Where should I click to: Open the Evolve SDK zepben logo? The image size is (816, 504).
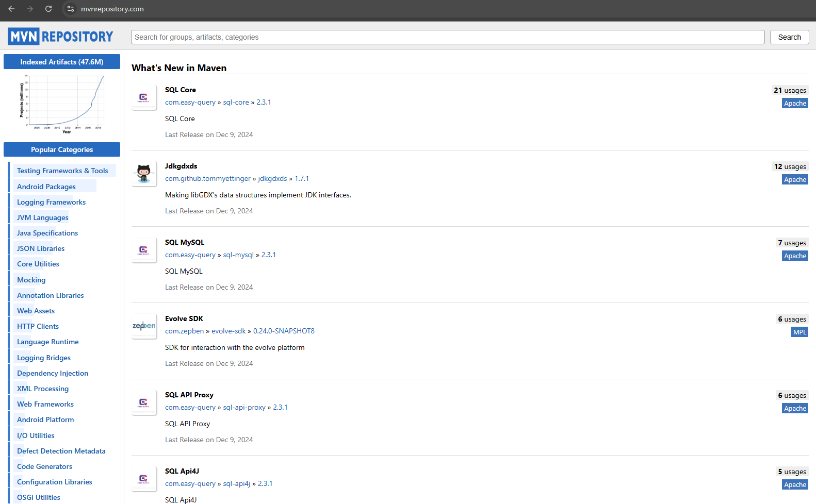pyautogui.click(x=144, y=326)
